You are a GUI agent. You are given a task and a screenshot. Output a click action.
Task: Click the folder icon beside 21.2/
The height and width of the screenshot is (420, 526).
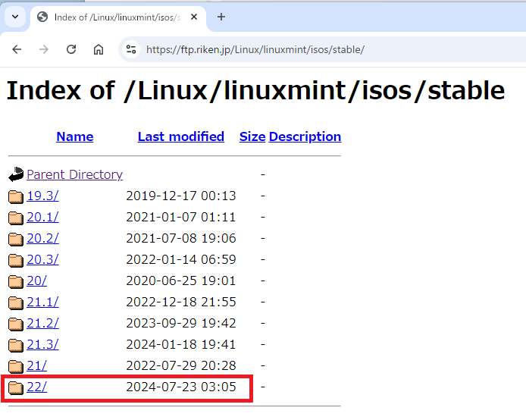click(16, 324)
